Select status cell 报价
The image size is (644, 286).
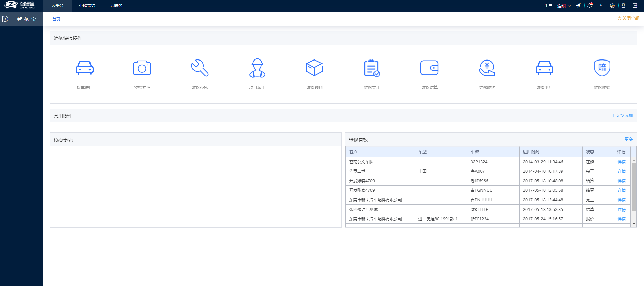598,219
